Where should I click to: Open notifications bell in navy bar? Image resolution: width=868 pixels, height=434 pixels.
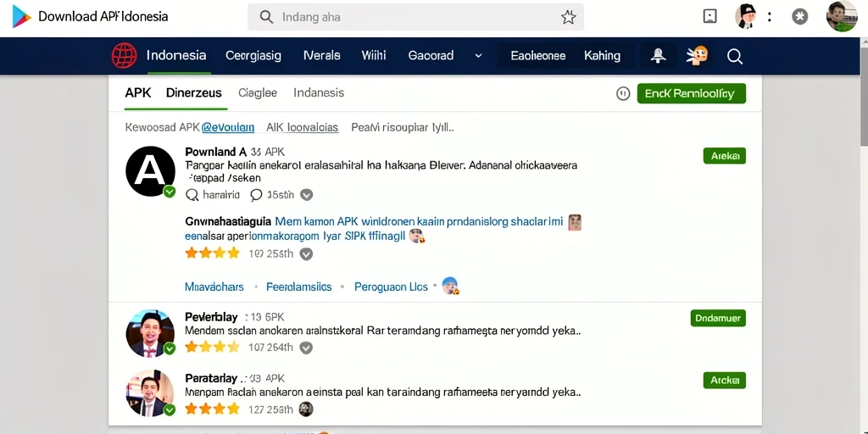coord(658,56)
